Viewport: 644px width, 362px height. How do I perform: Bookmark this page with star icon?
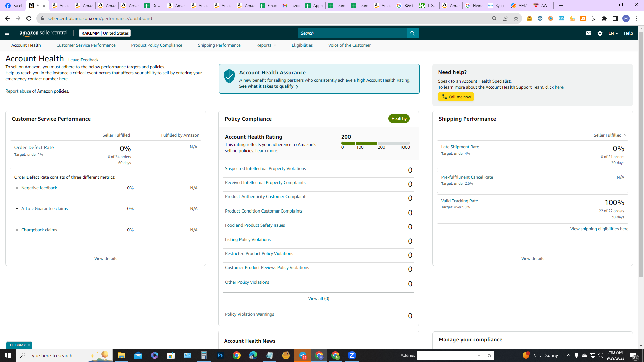(516, 18)
